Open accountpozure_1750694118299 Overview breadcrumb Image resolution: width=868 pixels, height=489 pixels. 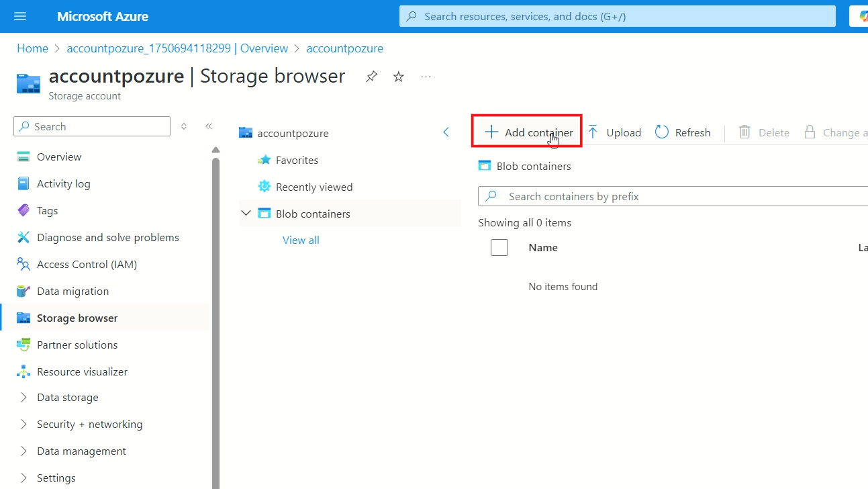pyautogui.click(x=177, y=48)
